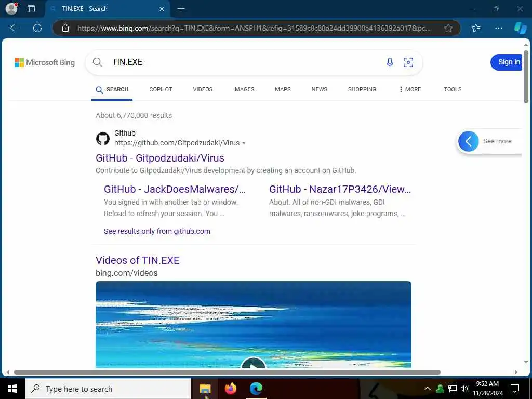Click the green user tray icon
532x399 pixels.
tap(440, 389)
